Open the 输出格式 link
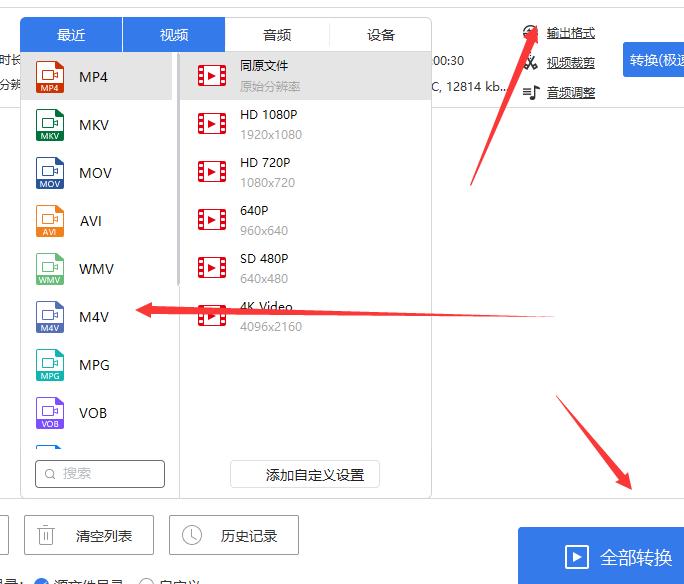The width and height of the screenshot is (684, 584). [x=571, y=33]
